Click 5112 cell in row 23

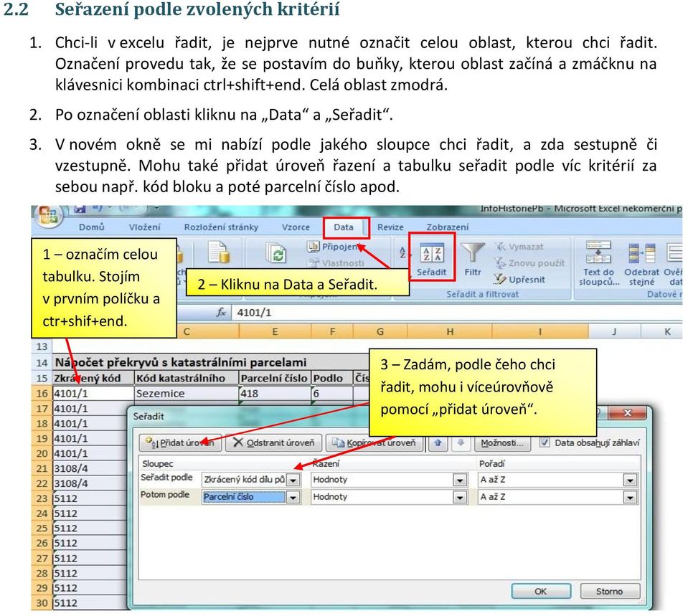pos(90,498)
